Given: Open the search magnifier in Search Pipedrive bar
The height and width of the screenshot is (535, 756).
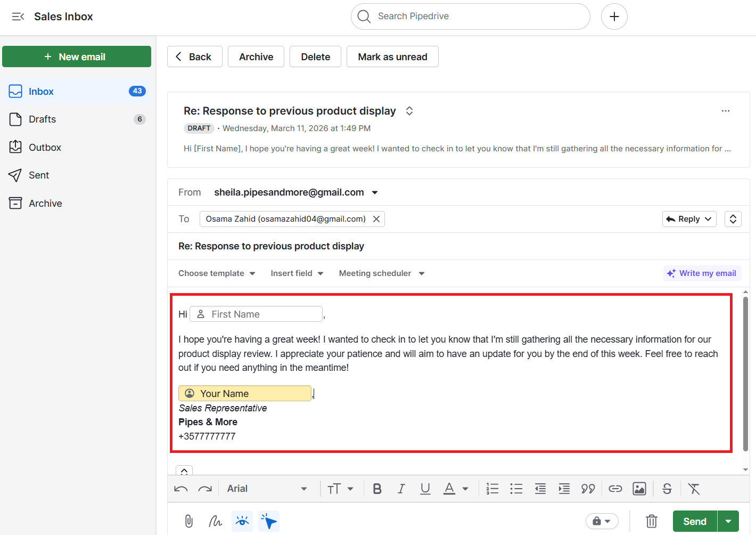Looking at the screenshot, I should tap(364, 16).
